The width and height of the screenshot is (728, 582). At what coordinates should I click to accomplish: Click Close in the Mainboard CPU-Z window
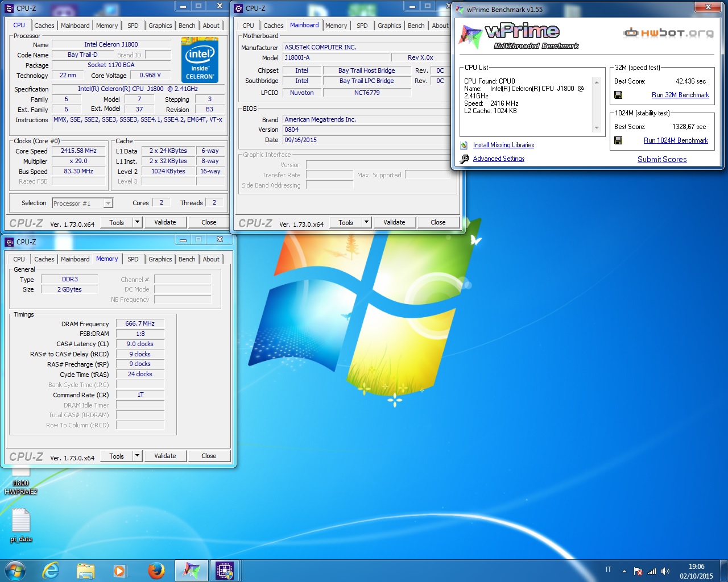tap(438, 222)
